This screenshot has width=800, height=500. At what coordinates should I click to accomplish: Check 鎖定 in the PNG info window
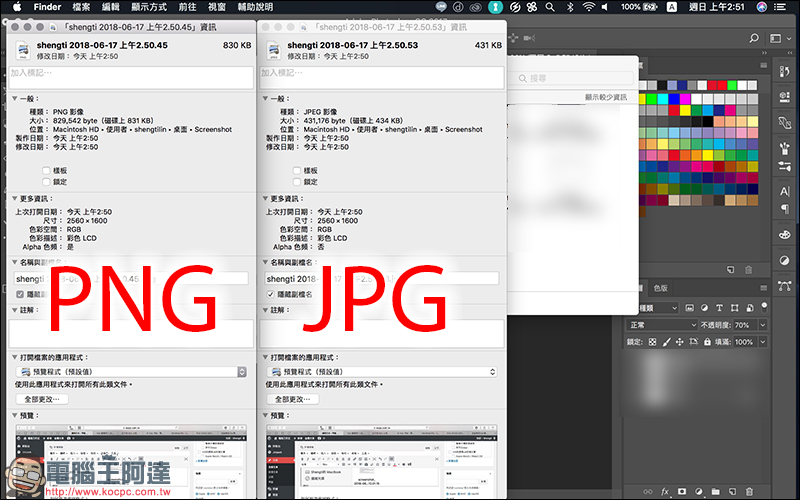46,182
